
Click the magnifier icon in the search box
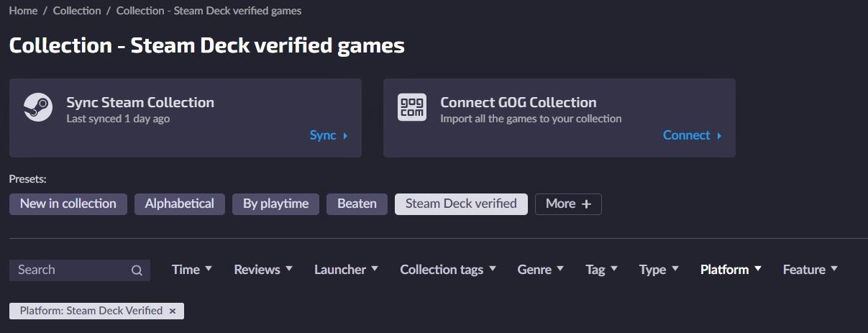tap(137, 270)
